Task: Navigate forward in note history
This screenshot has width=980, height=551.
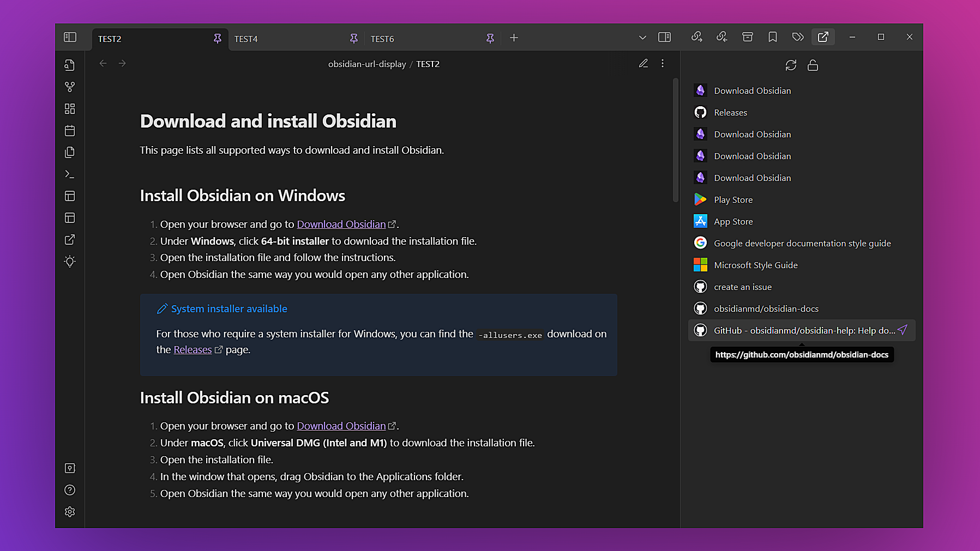Action: pyautogui.click(x=122, y=63)
